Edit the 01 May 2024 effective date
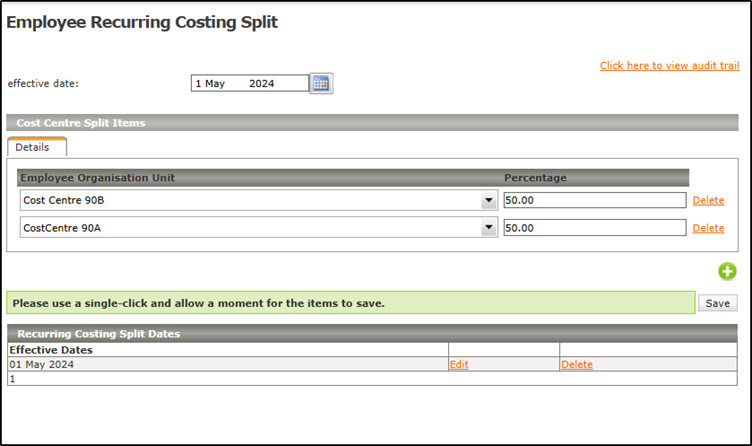Viewport: 752px width, 446px height. tap(459, 364)
